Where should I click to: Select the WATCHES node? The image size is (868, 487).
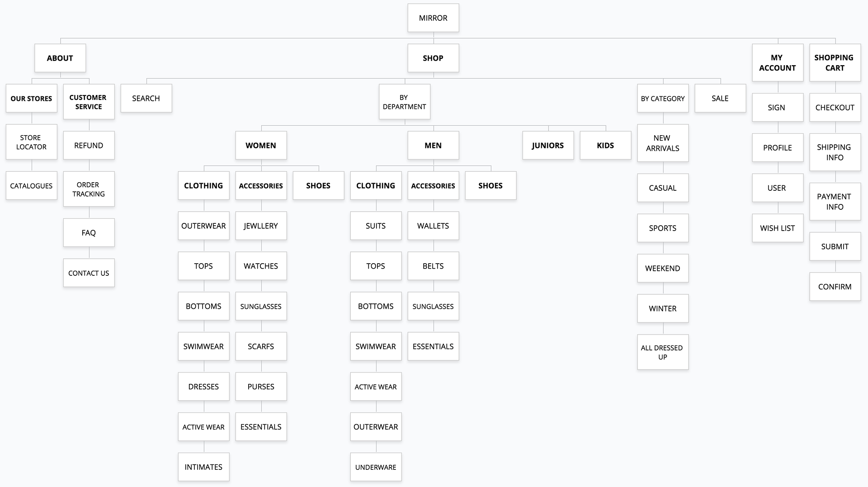pos(261,266)
